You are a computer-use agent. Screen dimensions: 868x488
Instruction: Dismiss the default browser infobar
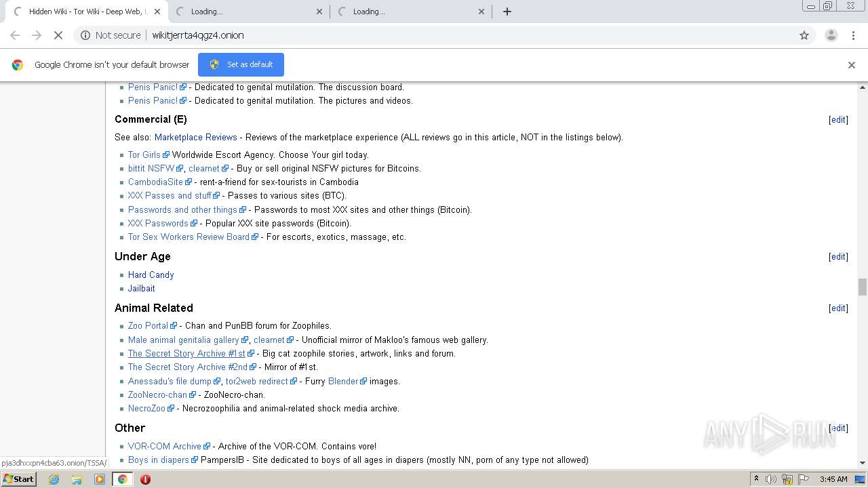coord(852,65)
